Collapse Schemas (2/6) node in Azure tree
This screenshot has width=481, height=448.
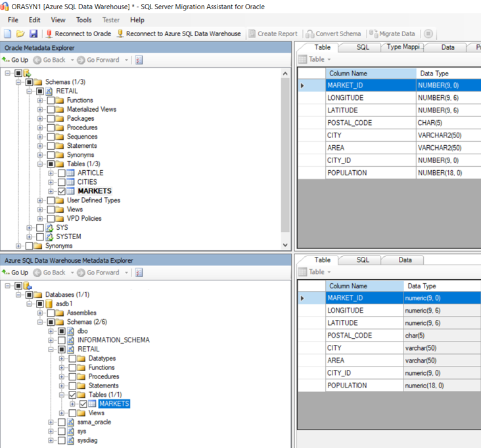pyautogui.click(x=40, y=322)
